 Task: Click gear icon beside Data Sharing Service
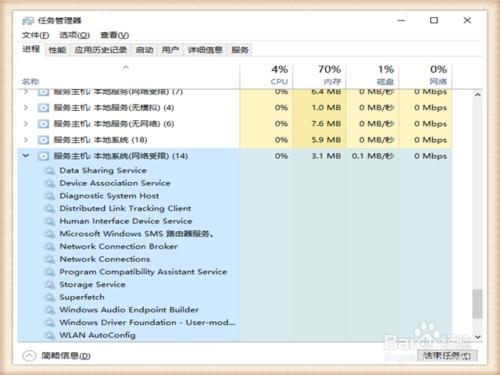50,171
